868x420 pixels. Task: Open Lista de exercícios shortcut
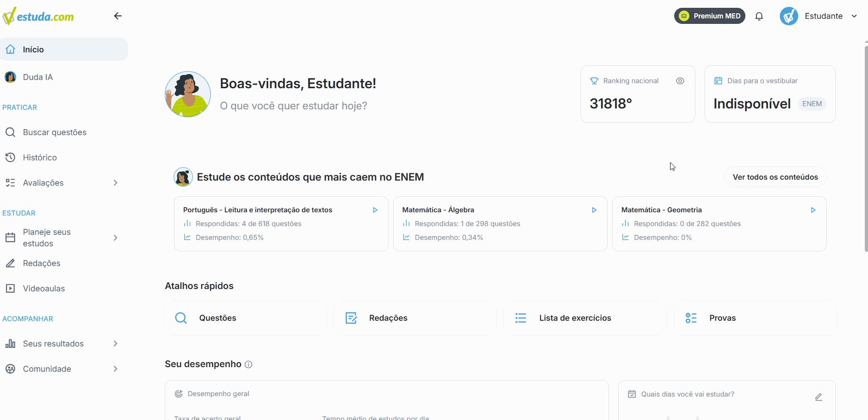586,318
